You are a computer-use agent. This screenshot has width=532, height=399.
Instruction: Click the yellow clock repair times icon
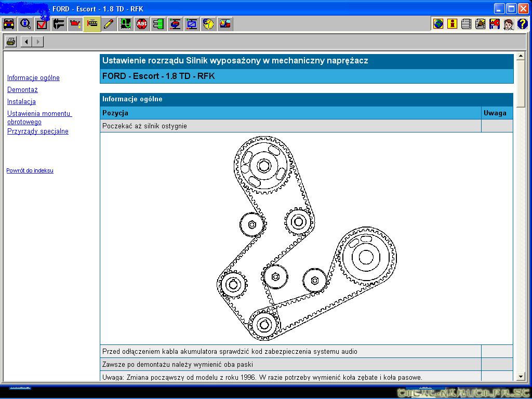208,24
